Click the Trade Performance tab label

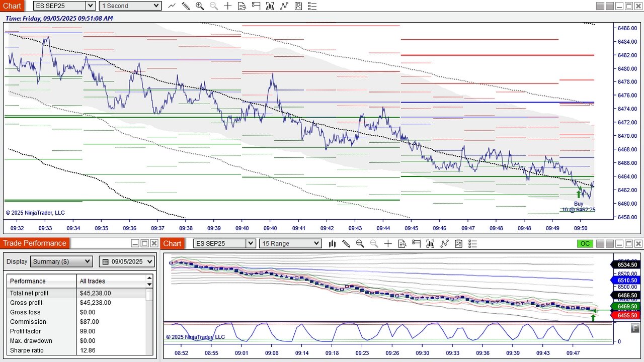[35, 243]
